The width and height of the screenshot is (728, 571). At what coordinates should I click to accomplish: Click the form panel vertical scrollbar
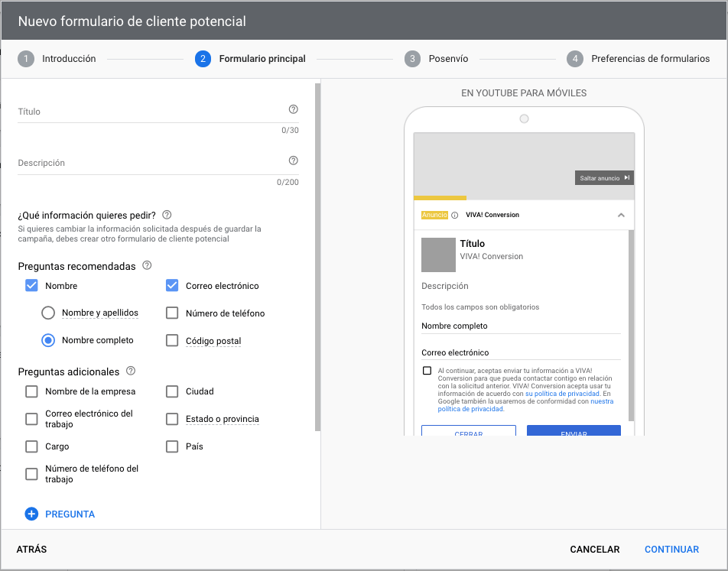point(317,257)
